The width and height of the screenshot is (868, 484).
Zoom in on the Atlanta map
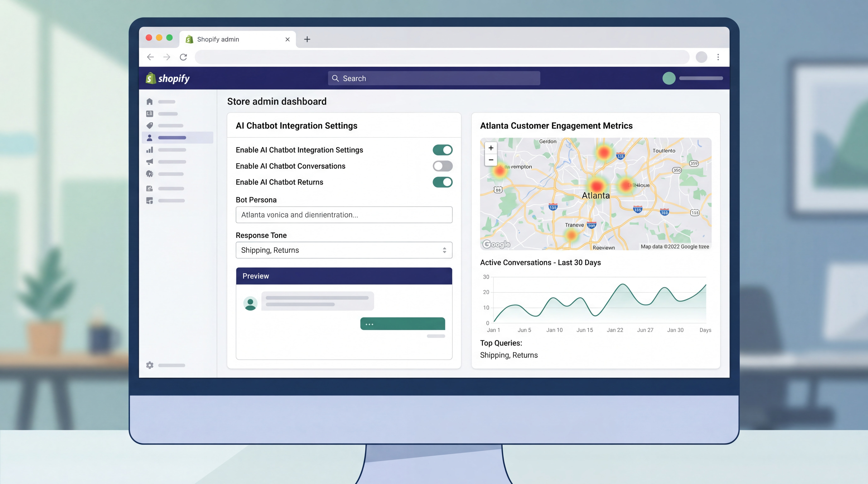pyautogui.click(x=491, y=148)
